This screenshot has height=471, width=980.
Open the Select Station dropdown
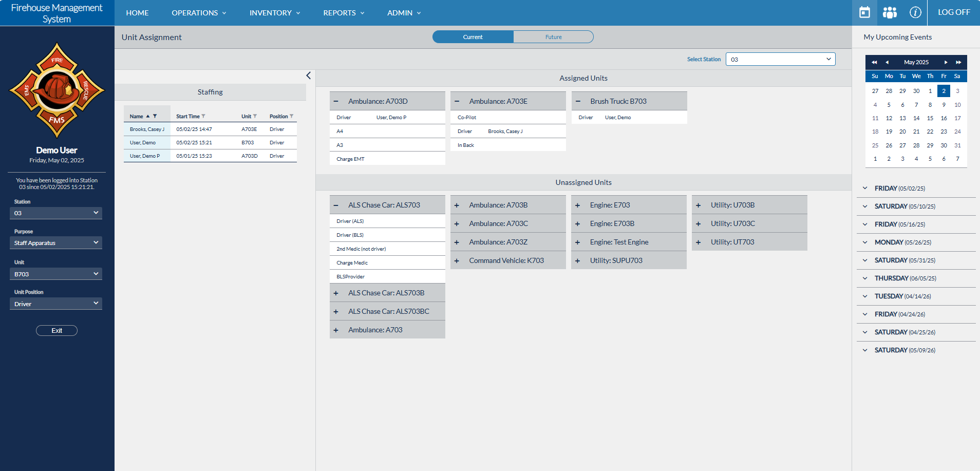pos(780,59)
